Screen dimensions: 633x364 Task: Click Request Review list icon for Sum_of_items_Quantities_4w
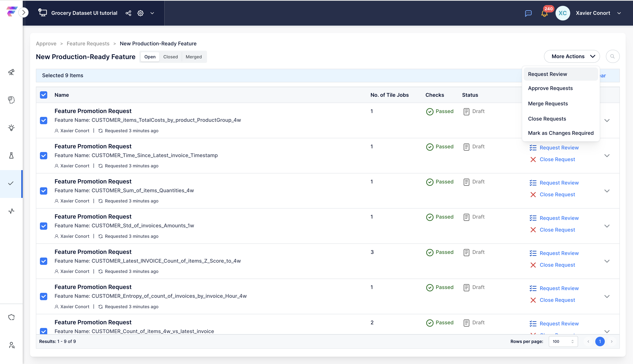(x=533, y=183)
